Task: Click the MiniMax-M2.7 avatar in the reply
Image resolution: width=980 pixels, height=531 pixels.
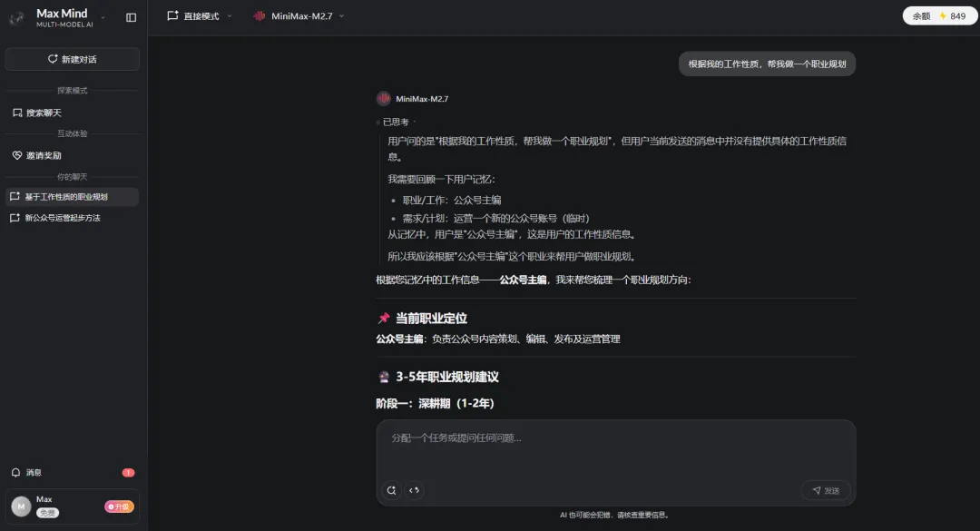Action: pyautogui.click(x=384, y=99)
